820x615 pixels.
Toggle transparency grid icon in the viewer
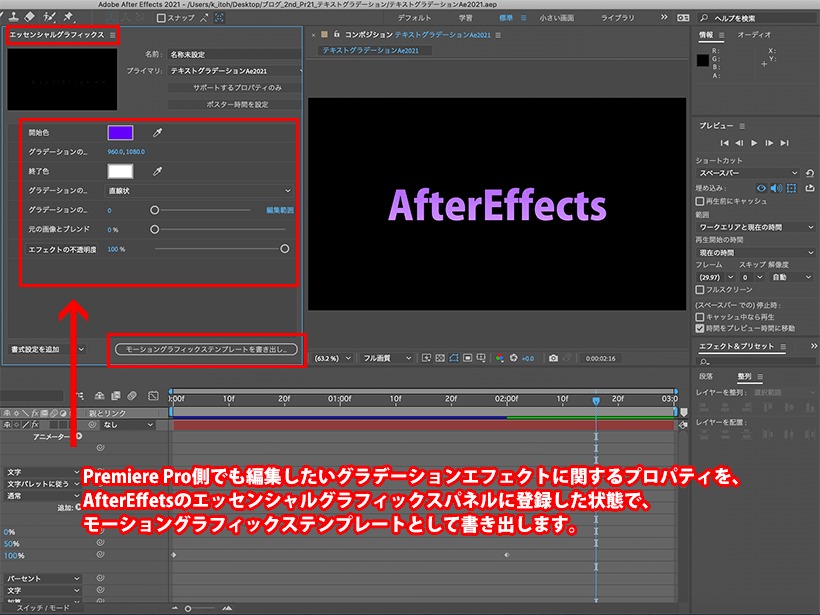point(440,358)
